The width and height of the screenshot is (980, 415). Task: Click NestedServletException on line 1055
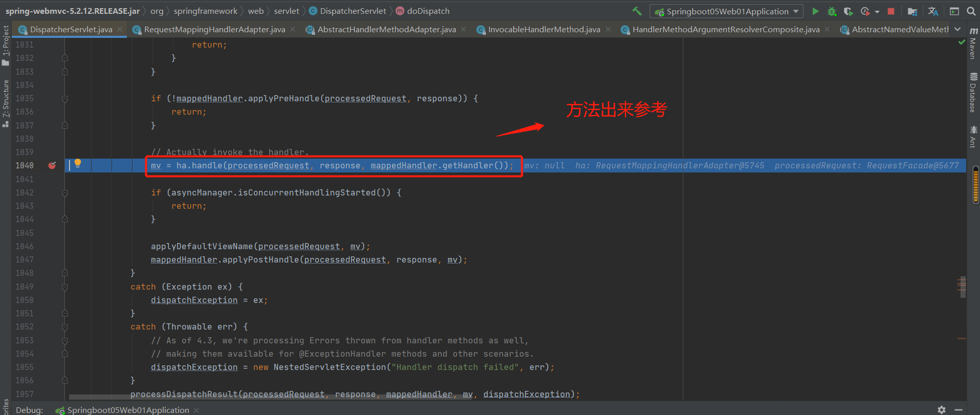(330, 367)
